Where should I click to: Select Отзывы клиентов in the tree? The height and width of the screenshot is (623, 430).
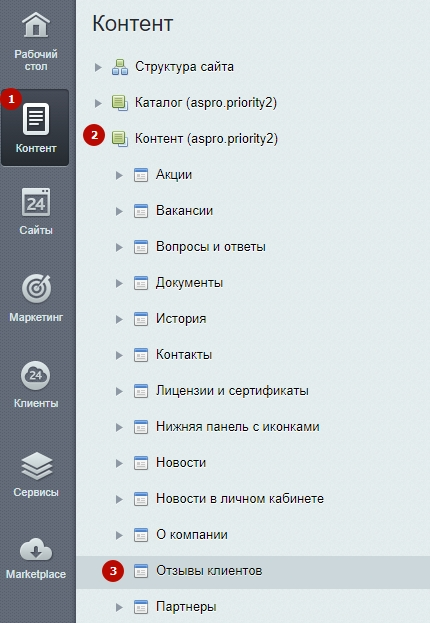209,571
